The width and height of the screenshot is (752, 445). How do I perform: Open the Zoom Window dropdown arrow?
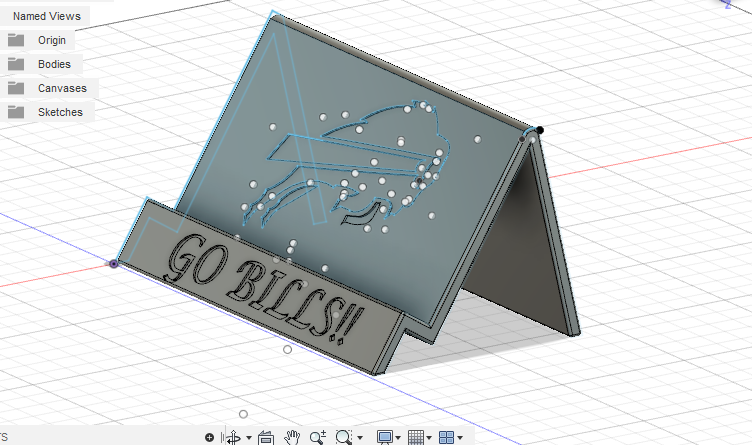click(360, 437)
